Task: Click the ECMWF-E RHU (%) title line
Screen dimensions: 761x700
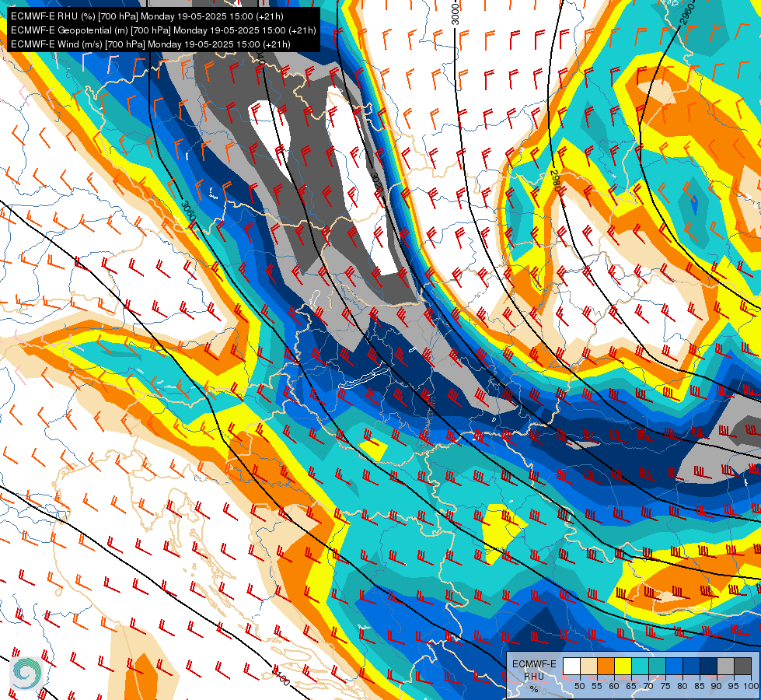Action: [x=147, y=16]
